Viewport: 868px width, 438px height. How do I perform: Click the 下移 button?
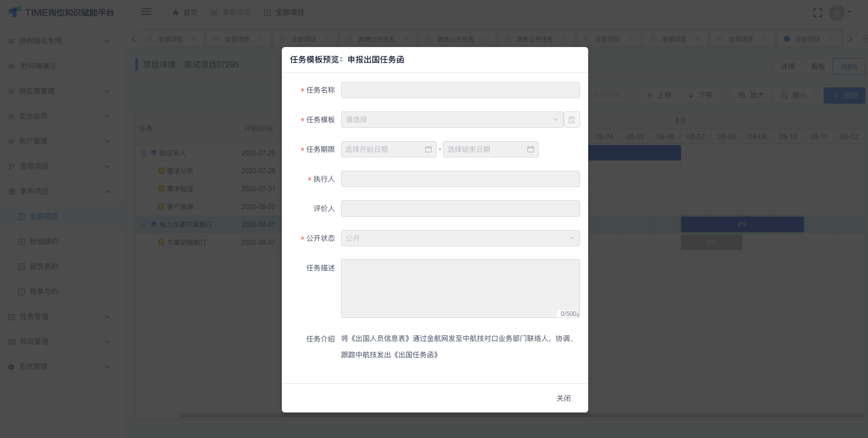coord(701,95)
